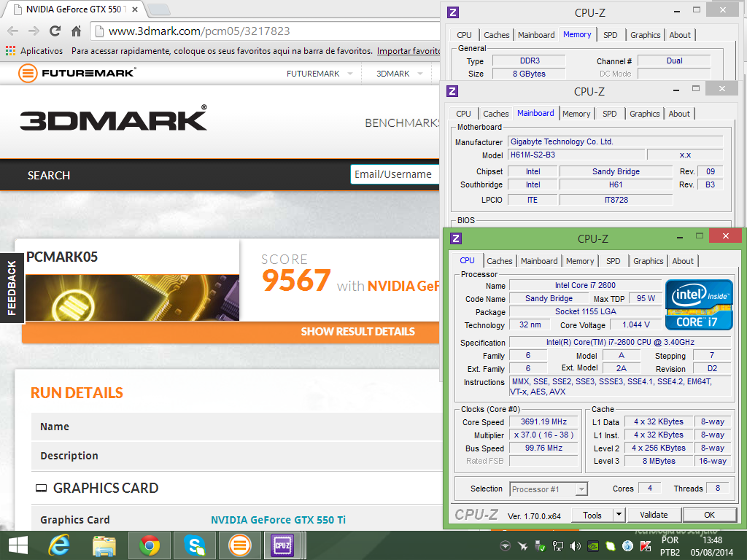Open the NVIDIA tray icon

(592, 545)
